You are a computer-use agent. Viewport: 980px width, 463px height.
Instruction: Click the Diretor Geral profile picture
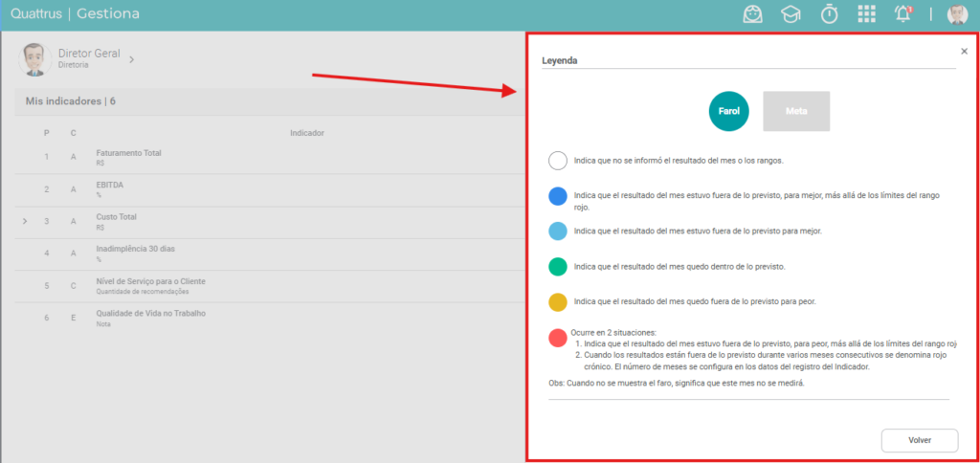[35, 60]
